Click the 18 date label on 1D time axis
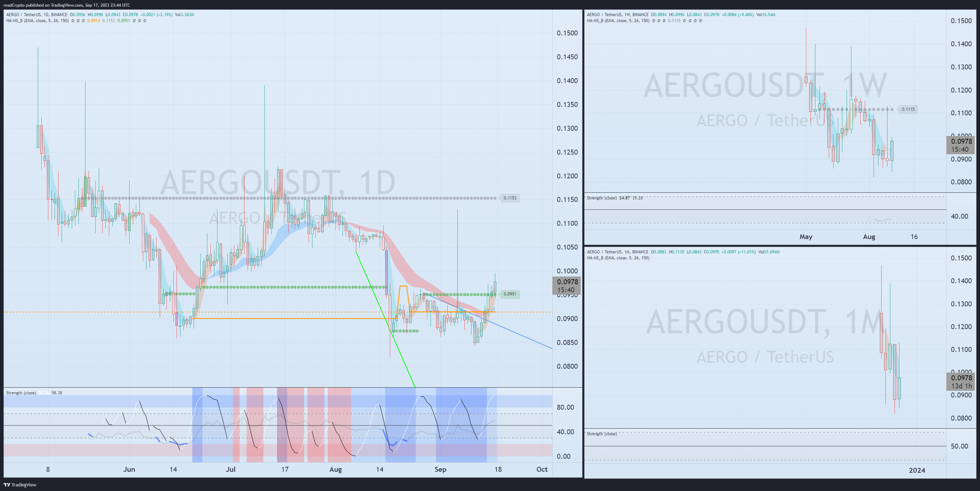The image size is (980, 491). tap(498, 469)
